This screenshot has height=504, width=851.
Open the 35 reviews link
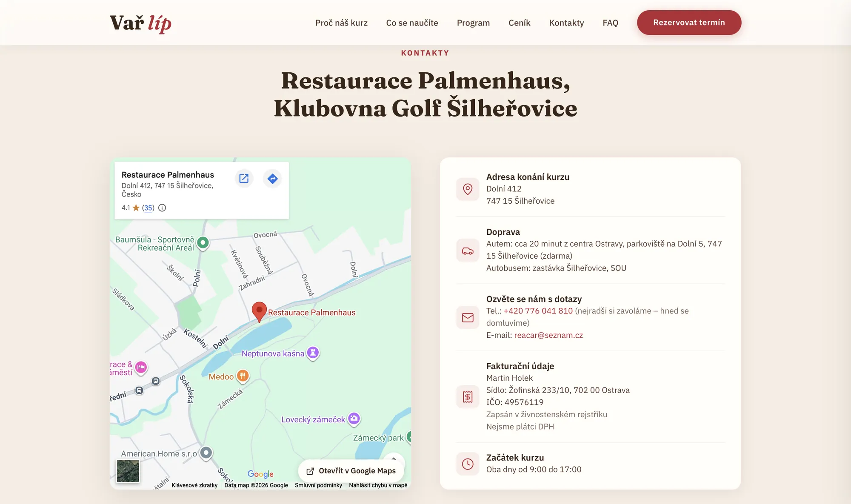click(148, 208)
